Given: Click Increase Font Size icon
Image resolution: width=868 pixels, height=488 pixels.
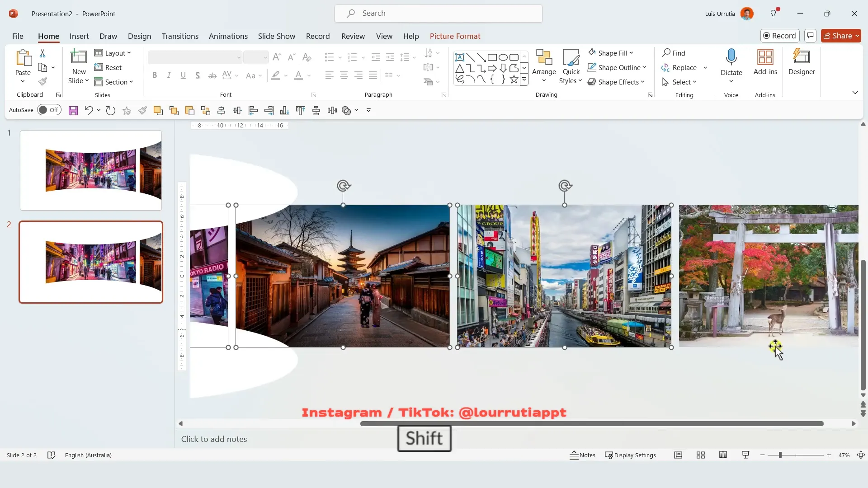Looking at the screenshot, I should pos(277,57).
